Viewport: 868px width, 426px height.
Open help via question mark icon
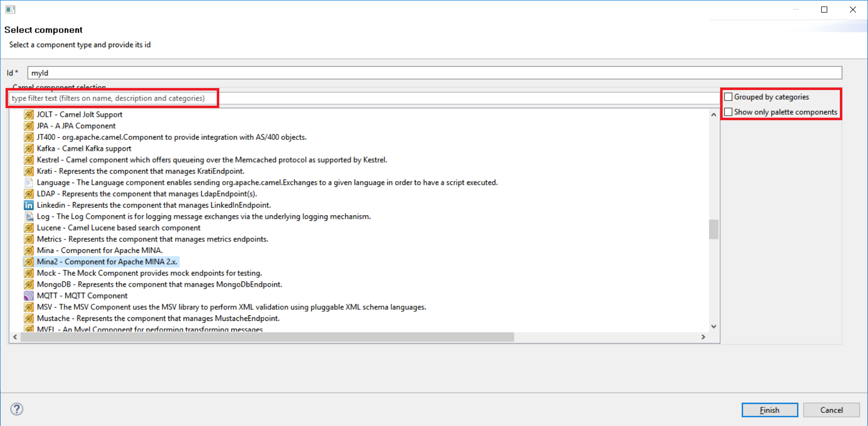17,409
